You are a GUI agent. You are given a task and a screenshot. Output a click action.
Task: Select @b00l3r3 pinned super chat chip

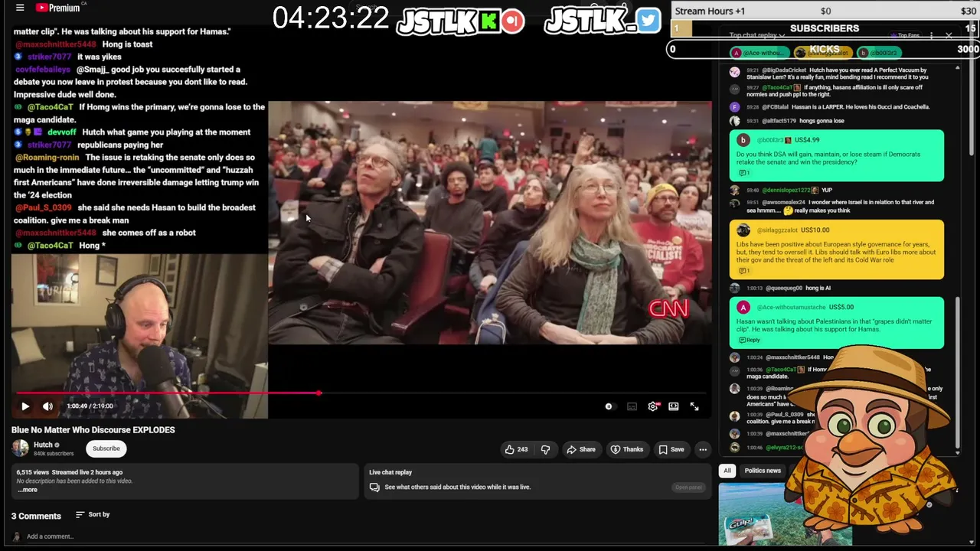tap(879, 53)
